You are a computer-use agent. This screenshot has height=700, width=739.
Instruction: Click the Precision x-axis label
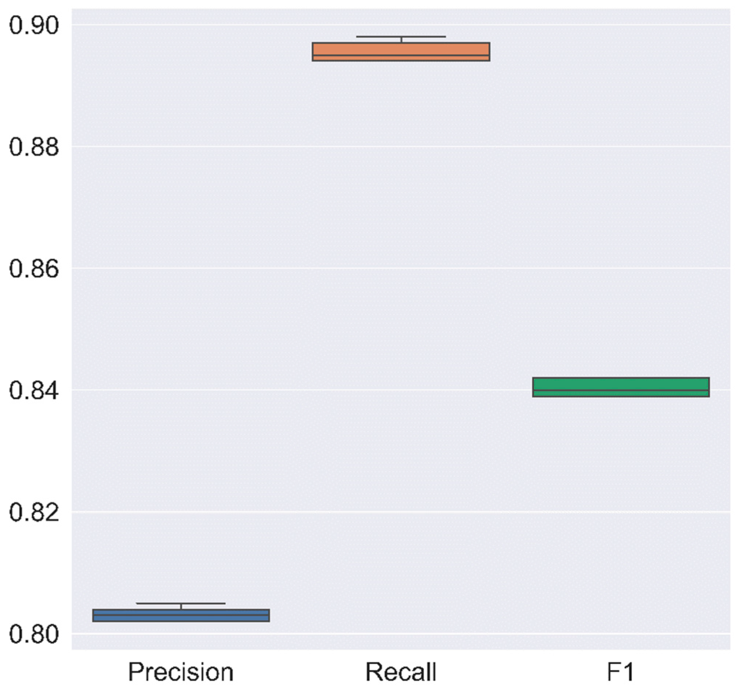point(181,673)
